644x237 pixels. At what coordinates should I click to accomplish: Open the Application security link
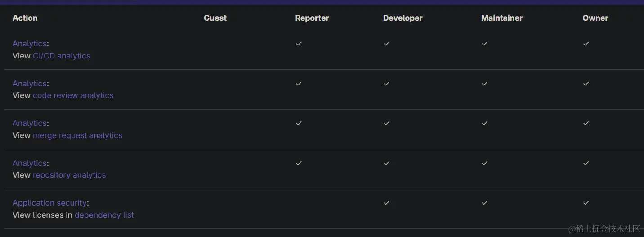(49, 203)
